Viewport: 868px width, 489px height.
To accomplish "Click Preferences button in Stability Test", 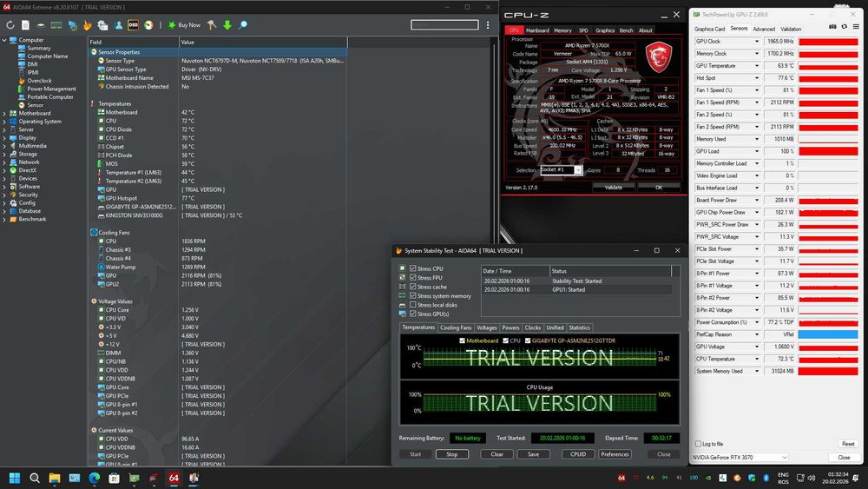I will [615, 454].
